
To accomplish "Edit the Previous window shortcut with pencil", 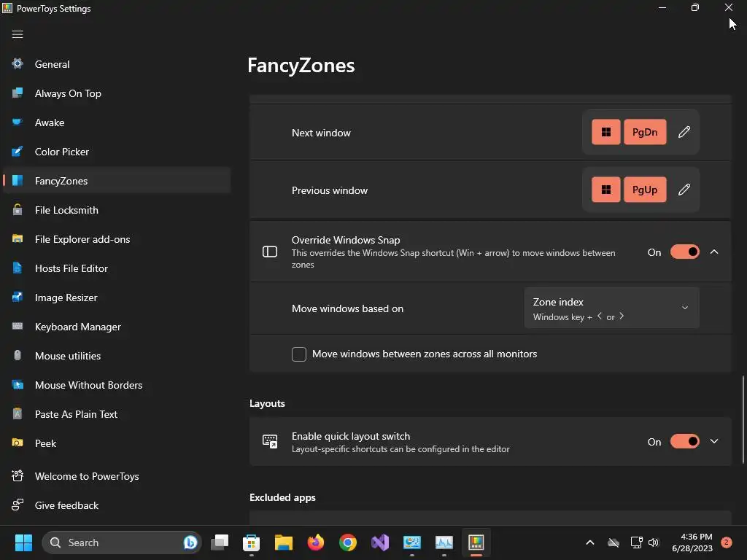I will tap(684, 190).
